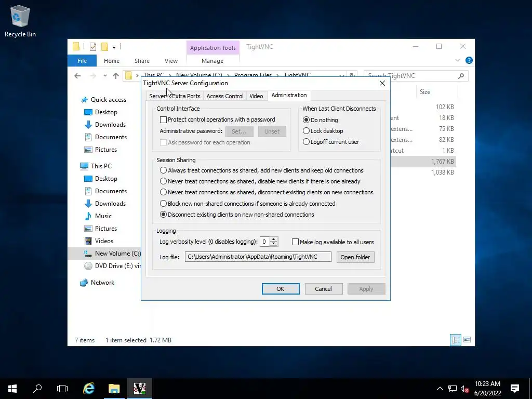Screen dimensions: 532x399
Task: Open the Video tab
Action: tap(256, 96)
